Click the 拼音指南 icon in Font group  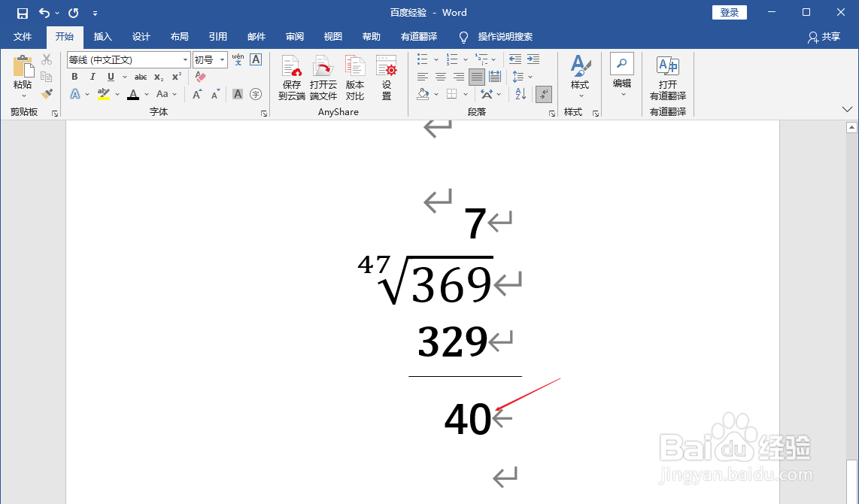pyautogui.click(x=240, y=59)
